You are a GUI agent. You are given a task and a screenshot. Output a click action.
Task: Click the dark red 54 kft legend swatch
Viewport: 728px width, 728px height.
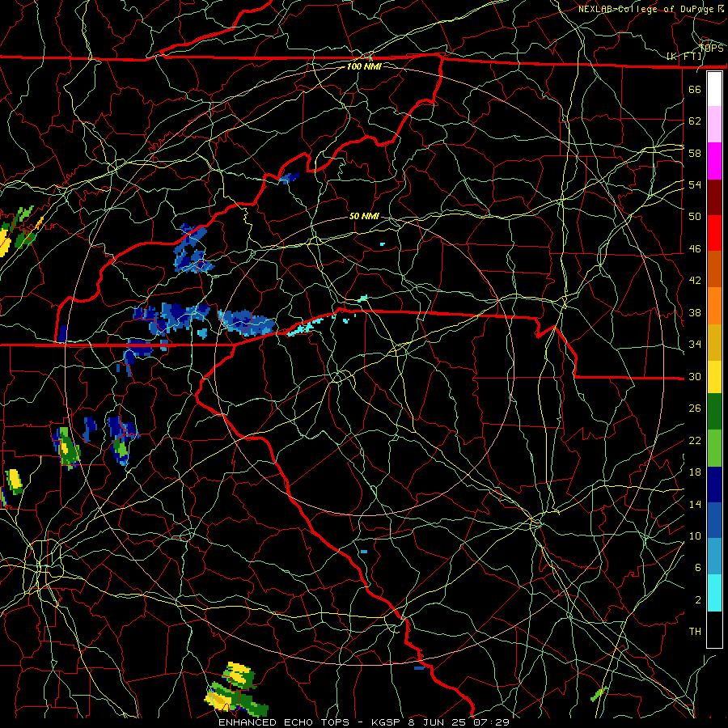pos(714,197)
